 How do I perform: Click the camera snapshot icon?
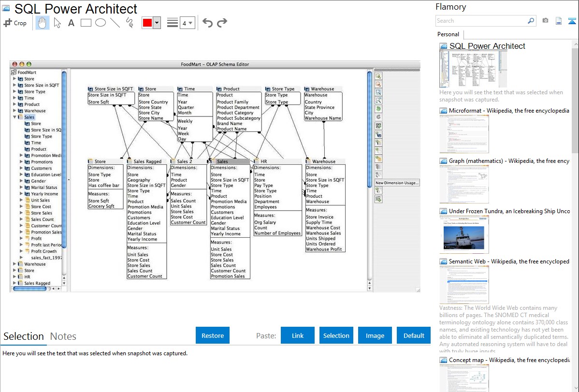point(545,21)
